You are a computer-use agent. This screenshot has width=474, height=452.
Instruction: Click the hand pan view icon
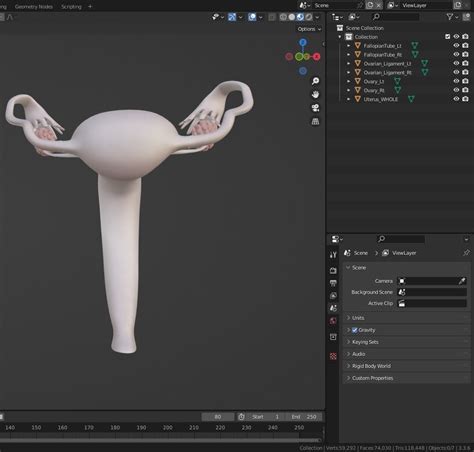click(315, 94)
